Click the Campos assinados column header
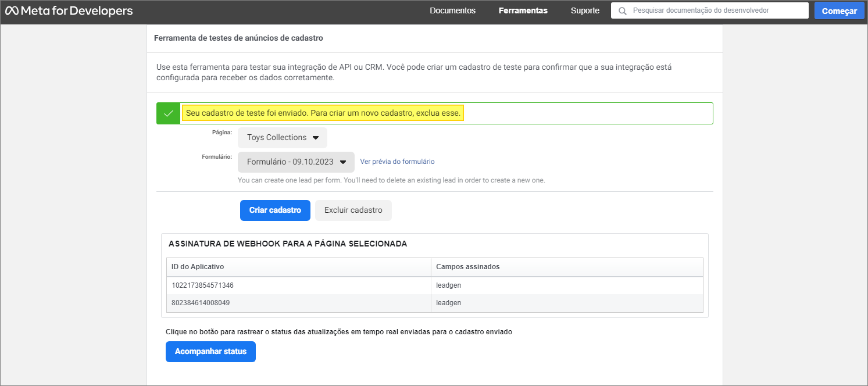This screenshot has width=868, height=386. 467,267
